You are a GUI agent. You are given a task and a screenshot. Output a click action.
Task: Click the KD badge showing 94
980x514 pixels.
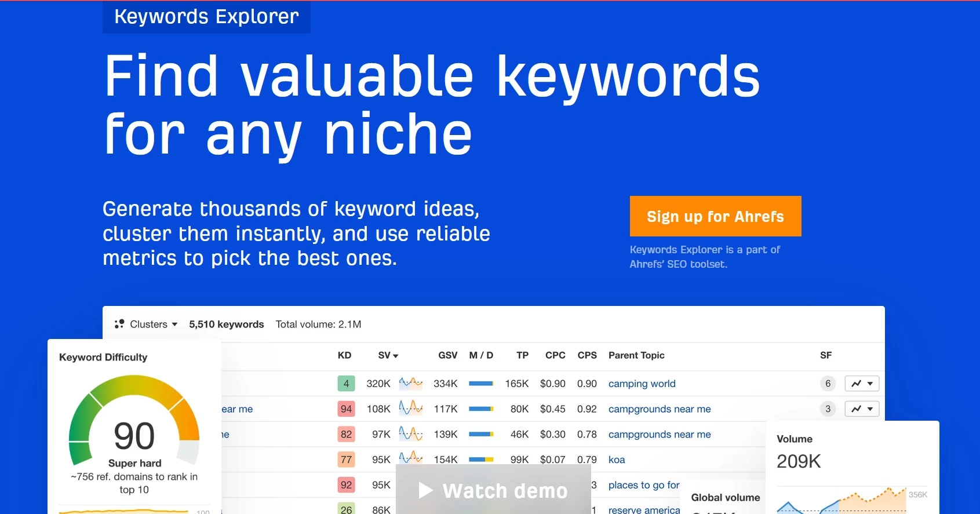(346, 409)
